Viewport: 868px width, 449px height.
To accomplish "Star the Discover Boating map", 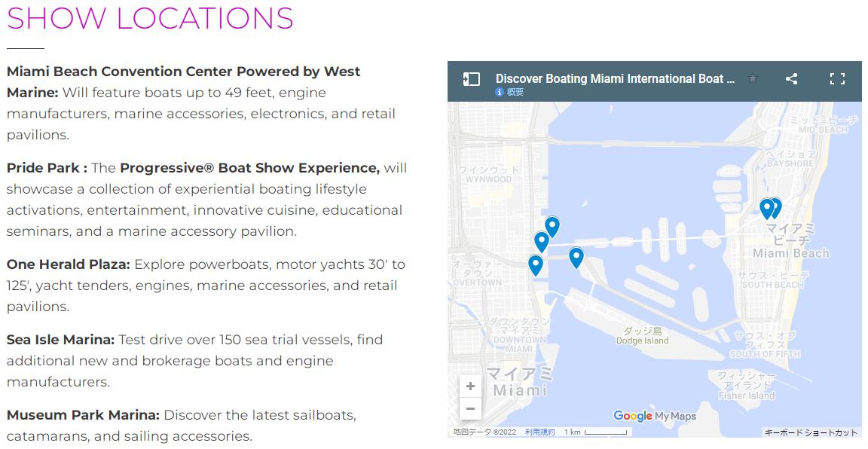I will tap(752, 78).
